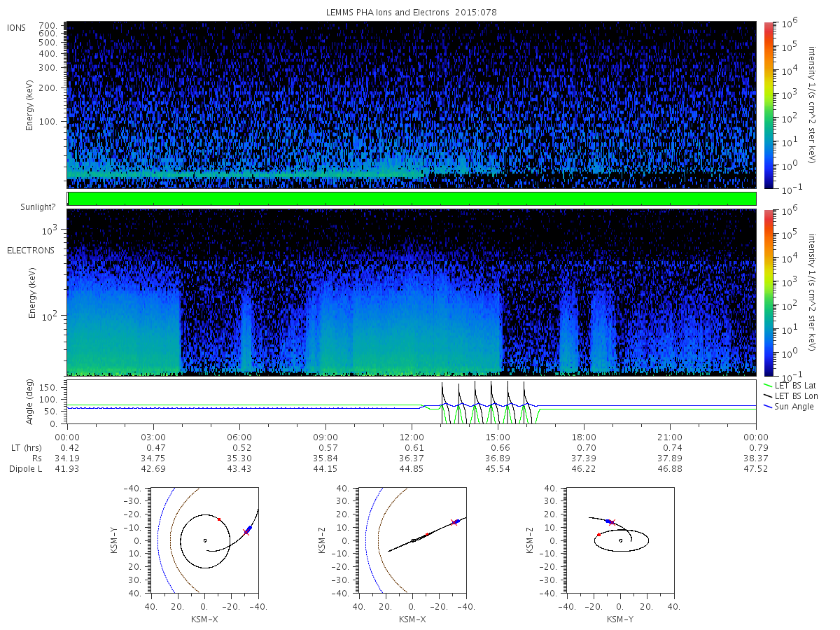Click the 18:00 time axis label
The height and width of the screenshot is (630, 840).
point(584,437)
